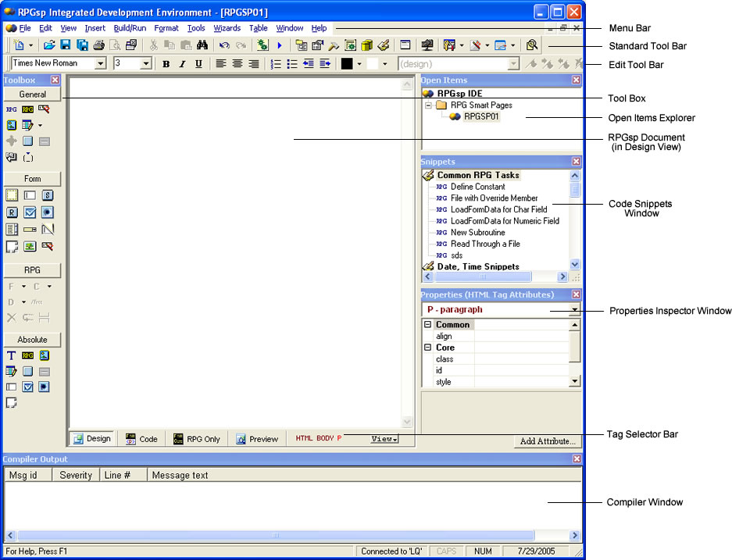Open the font size dropdown showing 3
732x560 pixels.
[146, 63]
